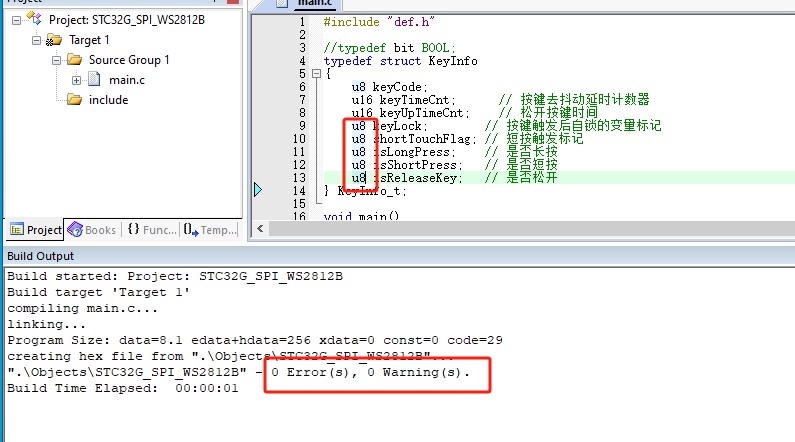Click 'u16 keyUpTimeCnt;' on line 8
The width and height of the screenshot is (795, 442).
(411, 113)
